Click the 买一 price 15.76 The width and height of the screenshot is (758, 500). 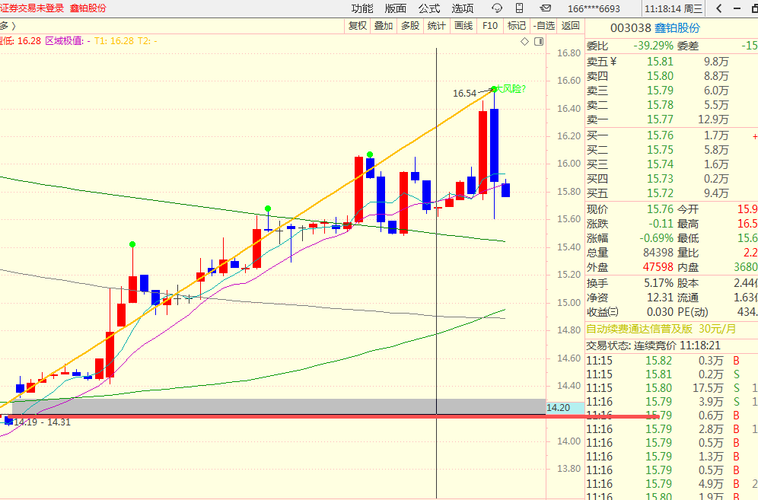click(x=660, y=135)
